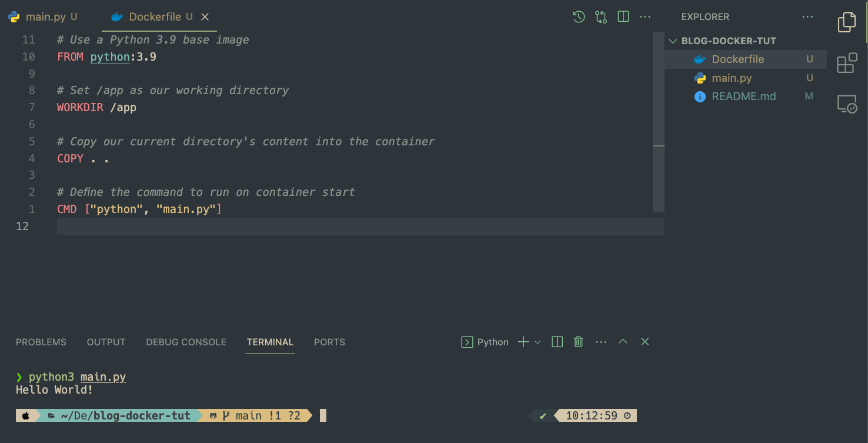
Task: Maximize the panel with the up chevron
Action: point(623,342)
